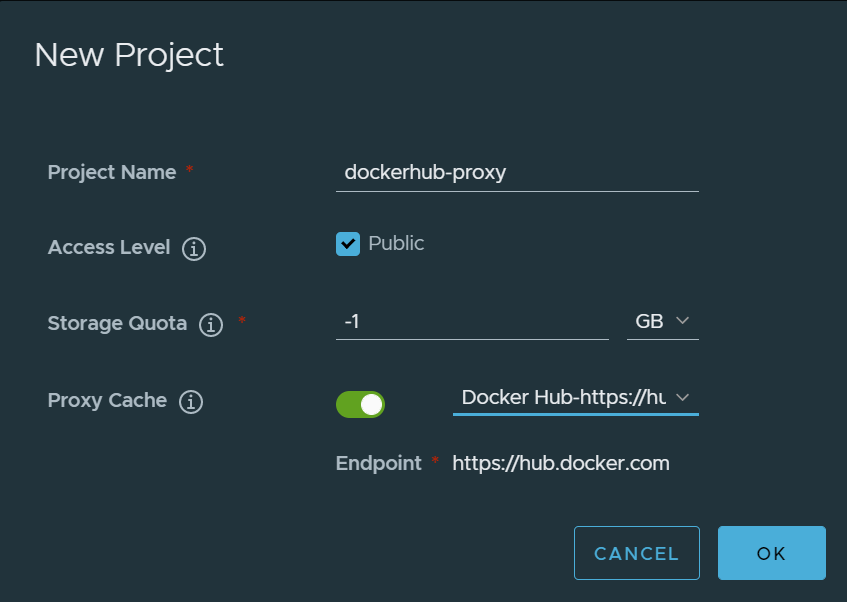847x602 pixels.
Task: Cancel the New Project dialog
Action: click(x=636, y=553)
